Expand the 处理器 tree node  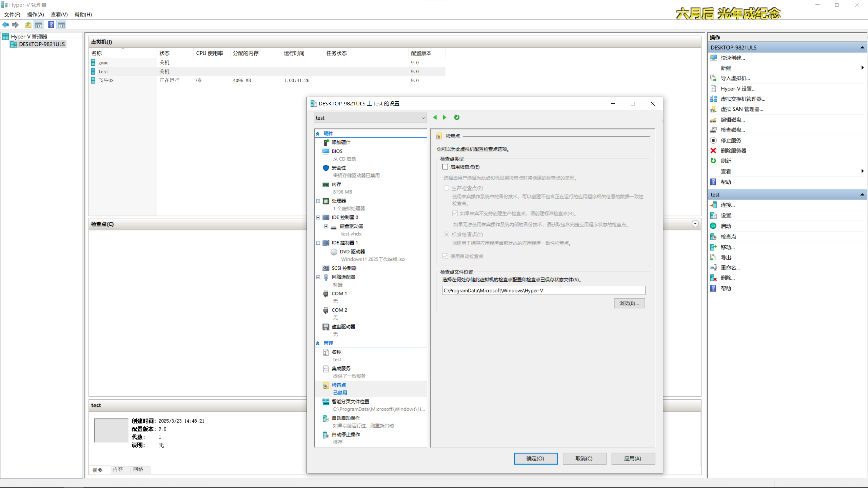pyautogui.click(x=318, y=201)
